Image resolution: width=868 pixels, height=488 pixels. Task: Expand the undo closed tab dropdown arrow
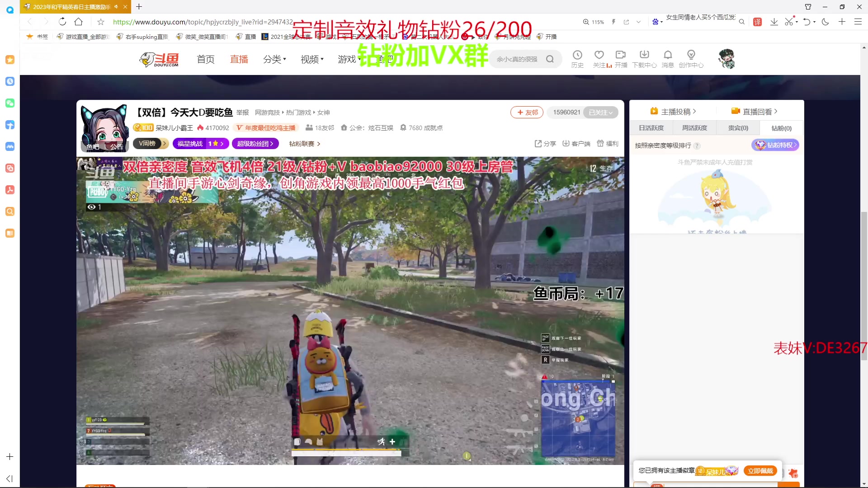tap(814, 22)
